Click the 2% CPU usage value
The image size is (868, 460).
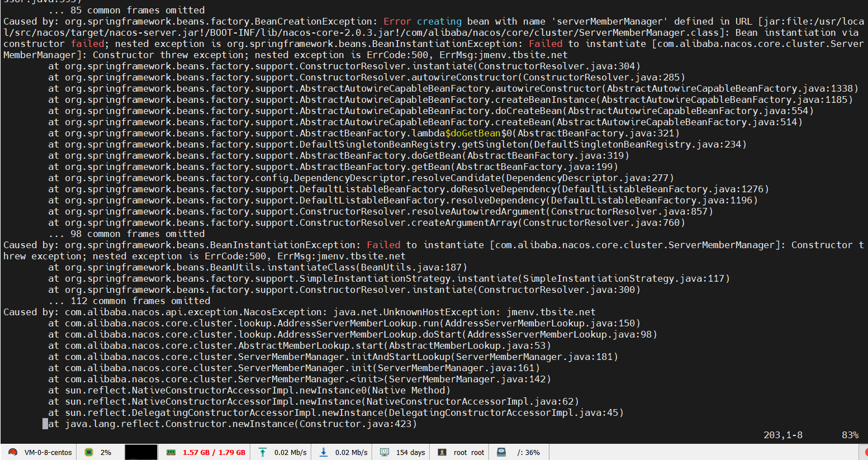point(106,453)
